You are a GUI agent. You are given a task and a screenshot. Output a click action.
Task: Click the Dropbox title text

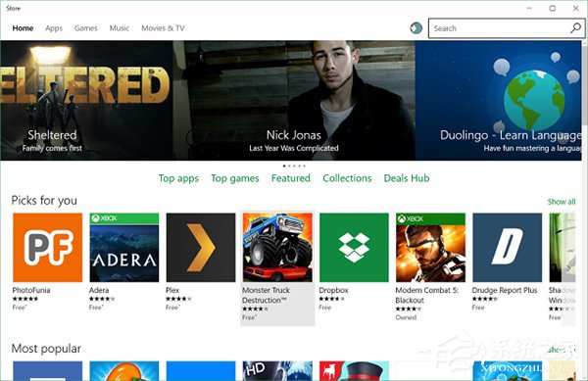pyautogui.click(x=334, y=290)
